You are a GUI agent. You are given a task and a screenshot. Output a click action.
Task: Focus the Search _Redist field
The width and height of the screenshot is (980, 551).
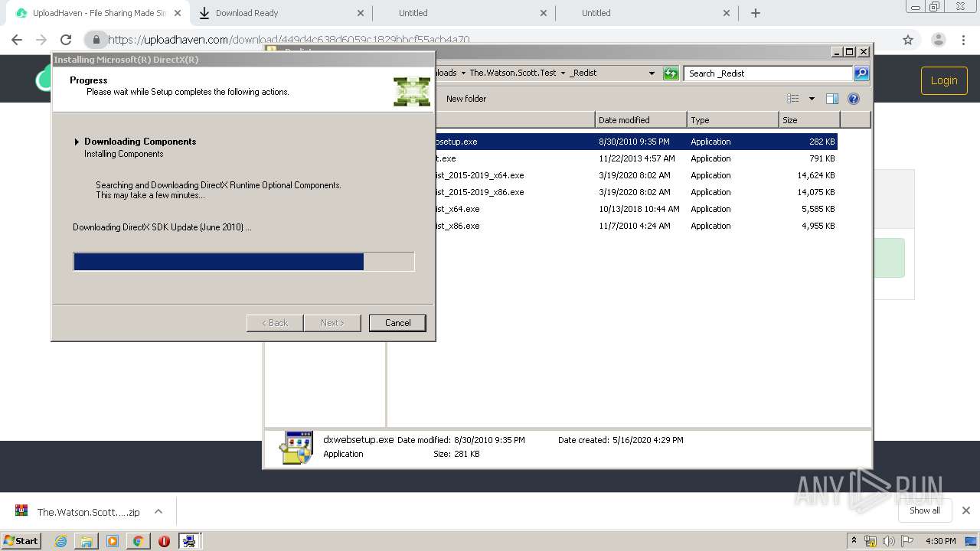tap(768, 73)
